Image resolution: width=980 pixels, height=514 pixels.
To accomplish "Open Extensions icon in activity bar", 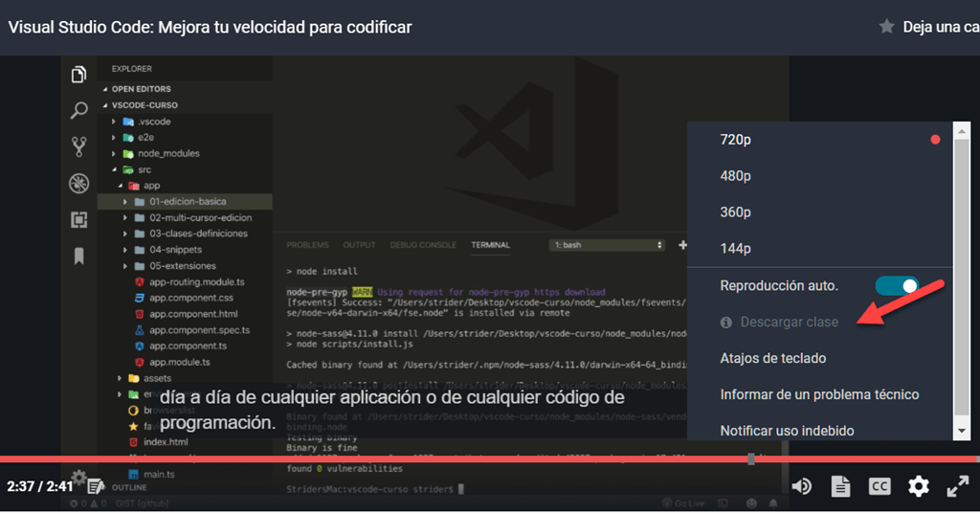I will click(x=78, y=219).
